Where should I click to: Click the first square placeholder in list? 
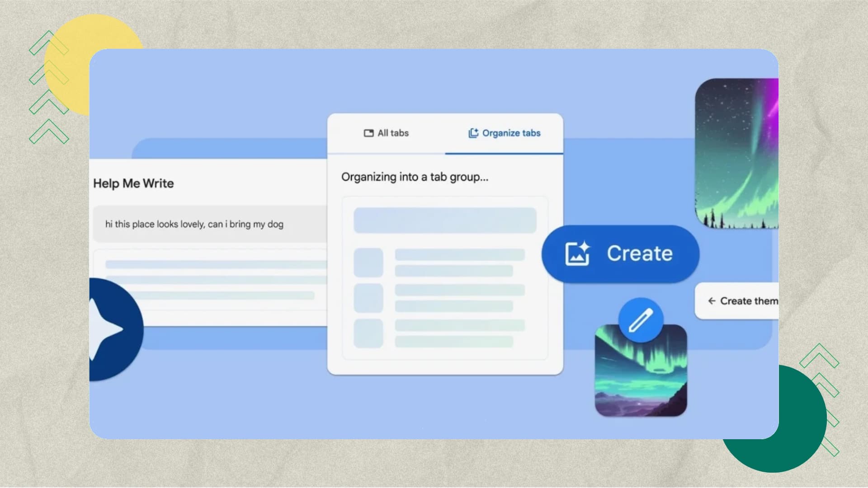(x=368, y=263)
